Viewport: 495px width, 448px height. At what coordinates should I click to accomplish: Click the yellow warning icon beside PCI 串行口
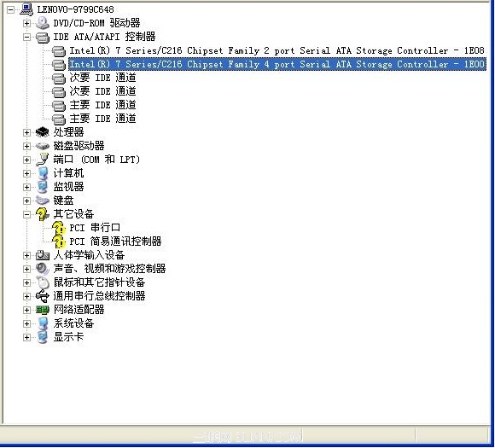click(59, 228)
